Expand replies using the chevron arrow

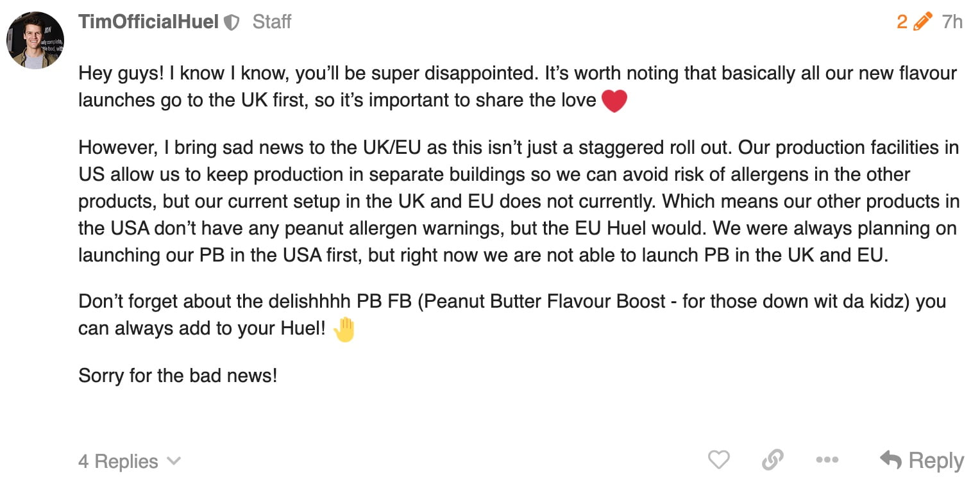coord(173,461)
